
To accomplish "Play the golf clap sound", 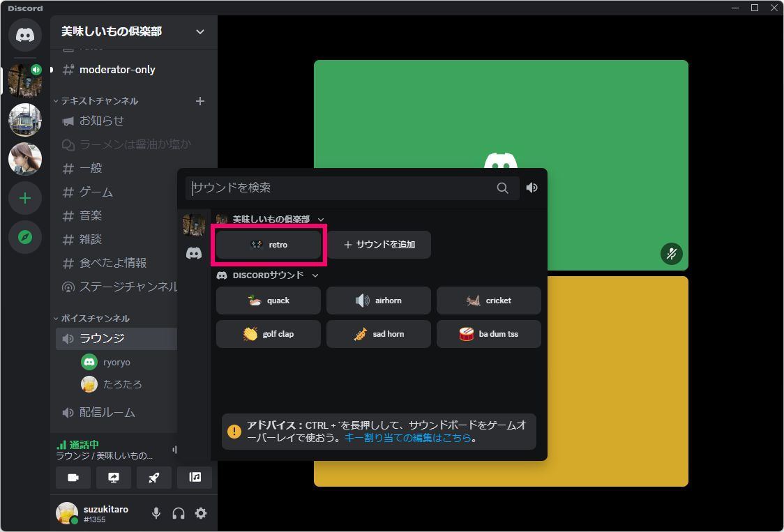I will click(269, 334).
